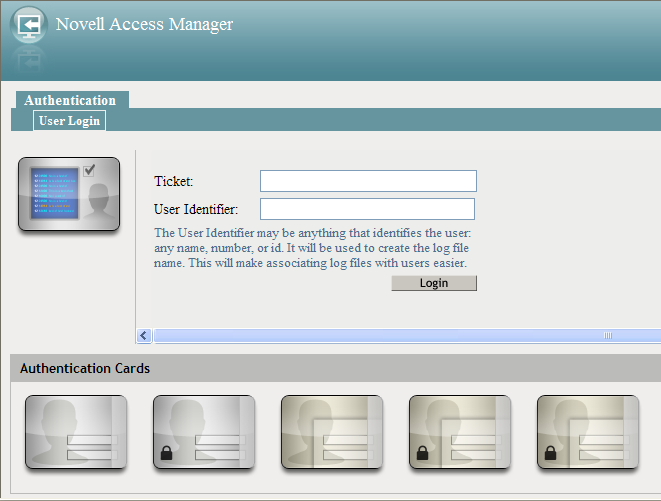Screen dimensions: 661x501
Task: Choose the first gray authentication card without lock
Action: [x=76, y=432]
